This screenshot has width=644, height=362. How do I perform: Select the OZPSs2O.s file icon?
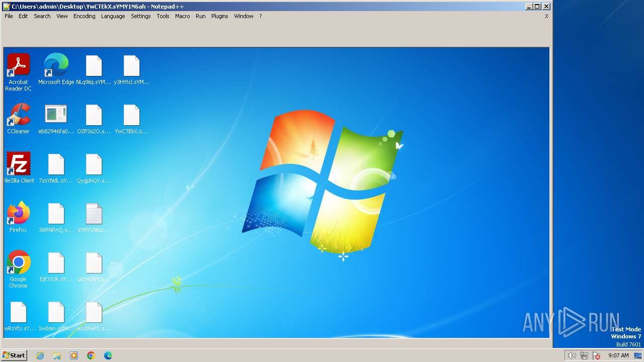(x=94, y=119)
